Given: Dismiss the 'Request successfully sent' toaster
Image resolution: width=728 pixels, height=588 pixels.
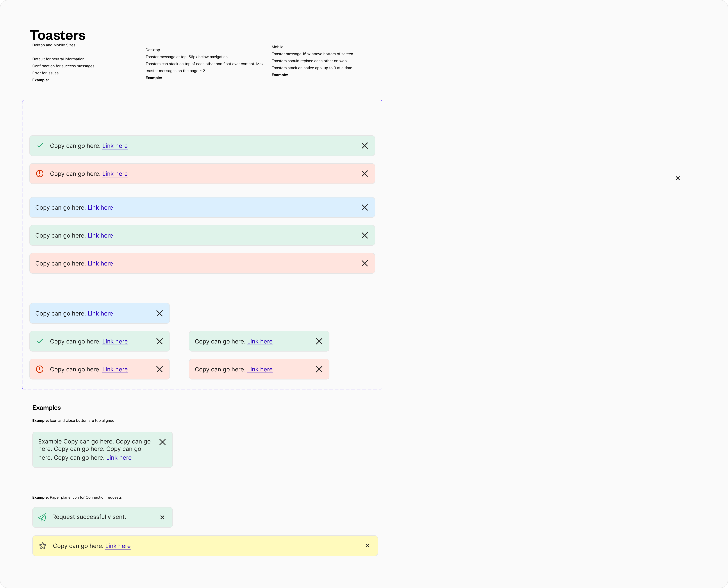Looking at the screenshot, I should pos(163,517).
